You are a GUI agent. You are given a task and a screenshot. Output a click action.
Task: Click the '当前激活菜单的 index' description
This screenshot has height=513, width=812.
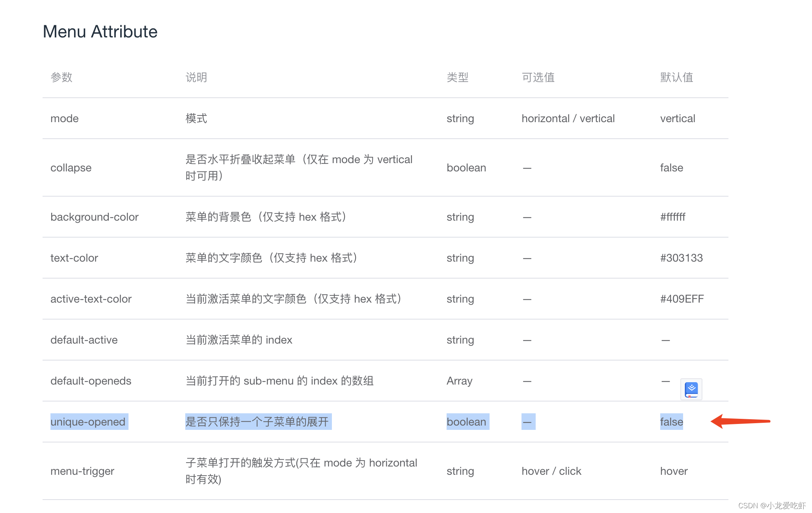pos(239,340)
